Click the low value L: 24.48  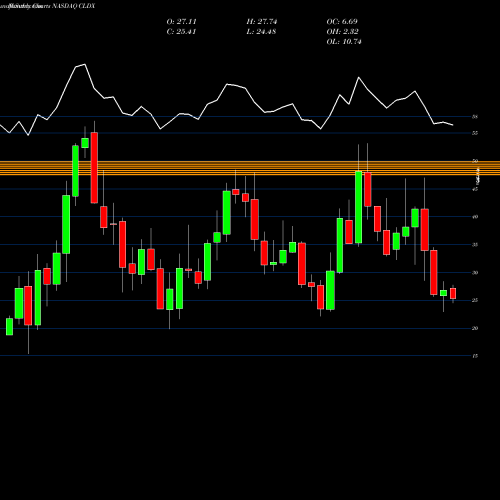click(x=261, y=32)
